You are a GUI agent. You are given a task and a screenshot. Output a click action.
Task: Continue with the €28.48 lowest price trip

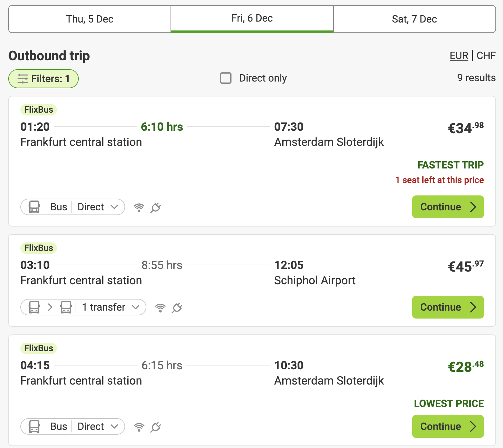point(448,426)
